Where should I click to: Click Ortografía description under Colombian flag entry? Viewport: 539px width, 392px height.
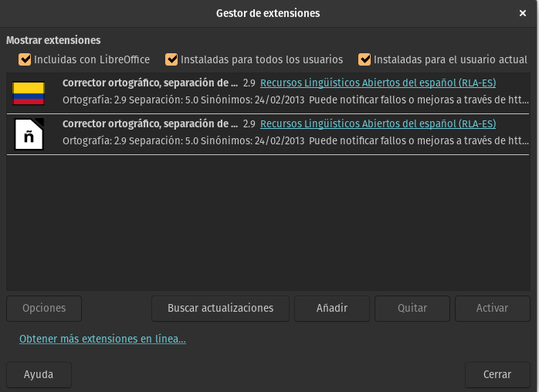click(296, 100)
